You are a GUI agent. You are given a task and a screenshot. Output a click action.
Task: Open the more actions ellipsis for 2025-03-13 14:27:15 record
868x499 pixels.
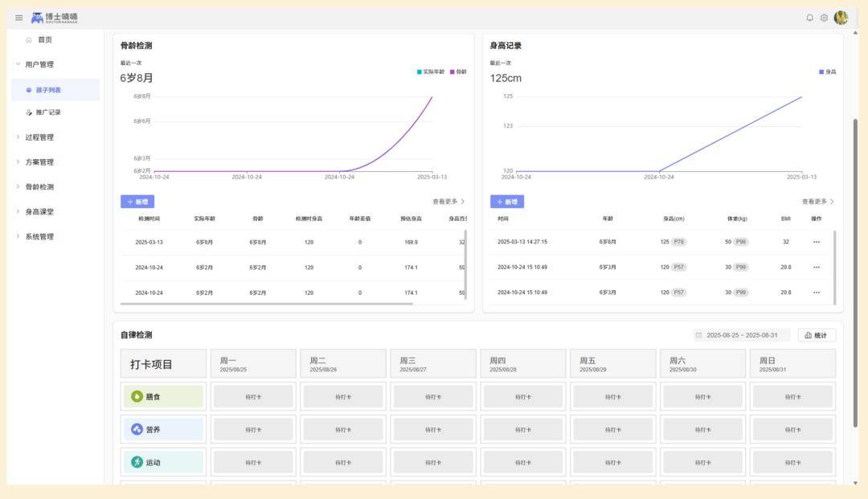(817, 242)
